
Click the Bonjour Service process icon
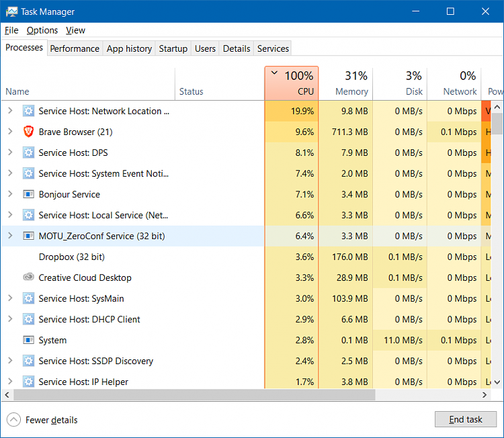(28, 194)
